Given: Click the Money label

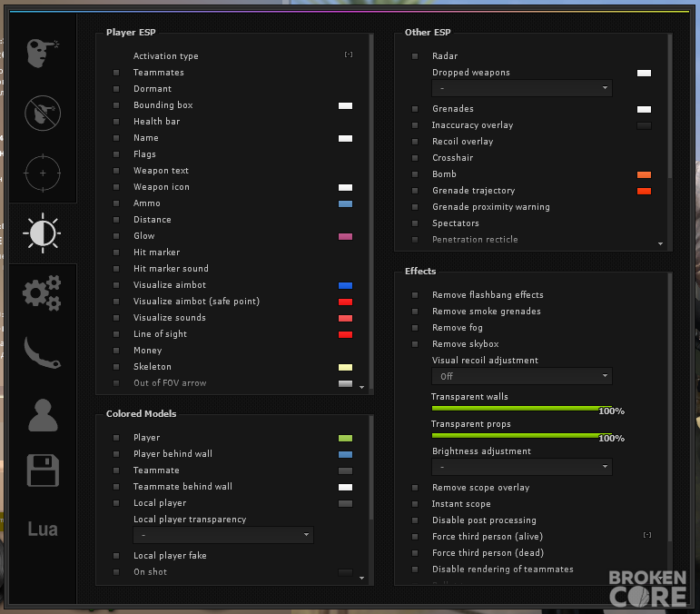Looking at the screenshot, I should click(147, 351).
